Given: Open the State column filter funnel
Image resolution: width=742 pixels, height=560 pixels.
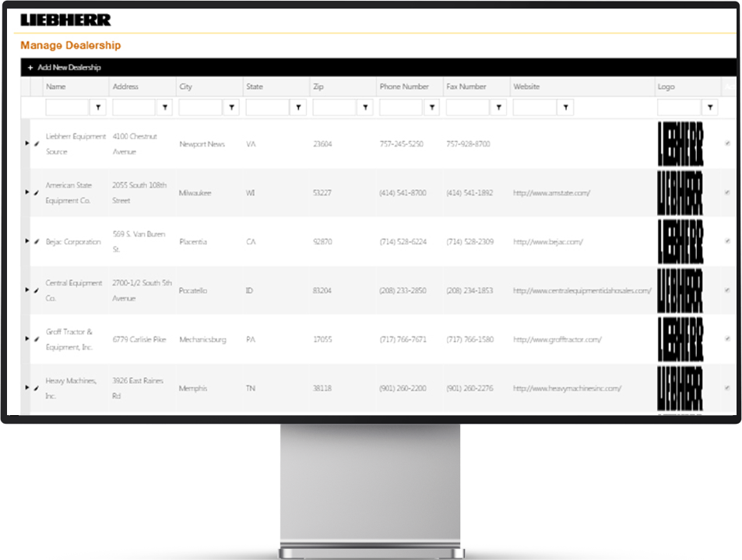Looking at the screenshot, I should [x=299, y=107].
